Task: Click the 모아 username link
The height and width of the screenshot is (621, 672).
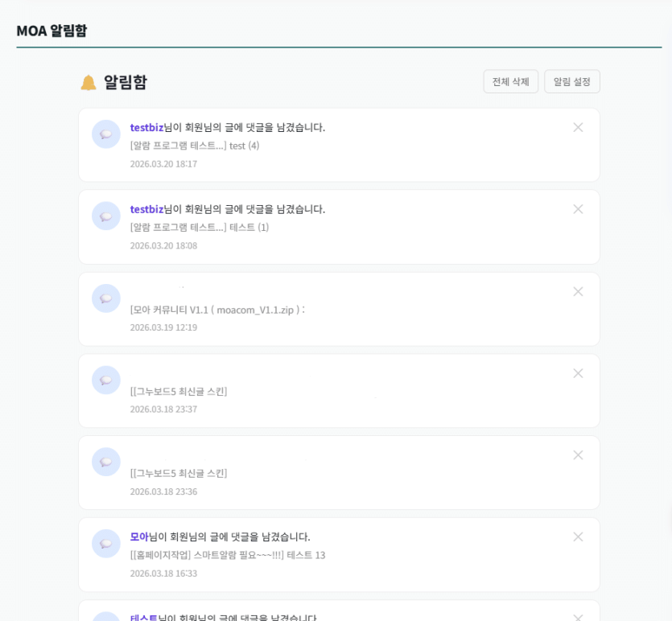Action: click(138, 536)
